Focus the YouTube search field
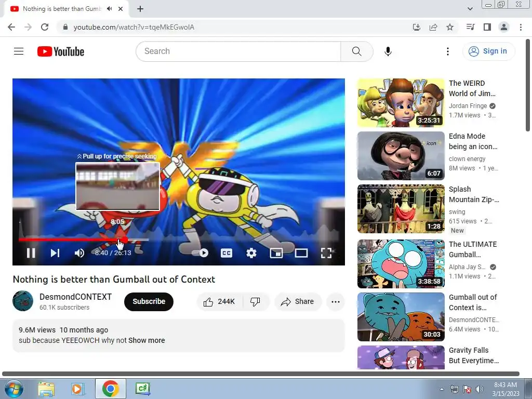 [x=238, y=51]
